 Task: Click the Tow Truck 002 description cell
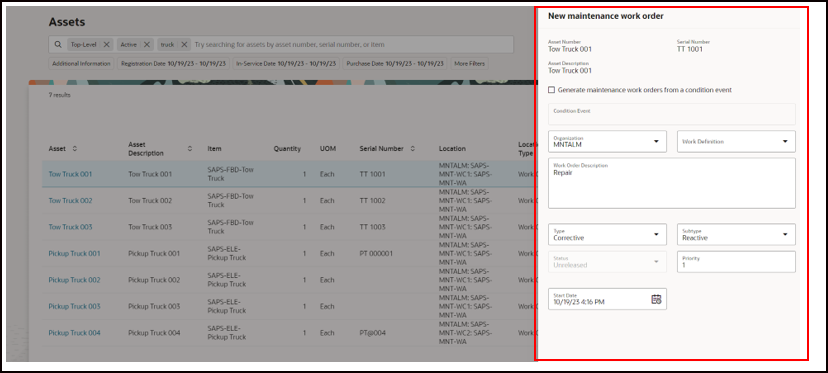[x=150, y=201]
